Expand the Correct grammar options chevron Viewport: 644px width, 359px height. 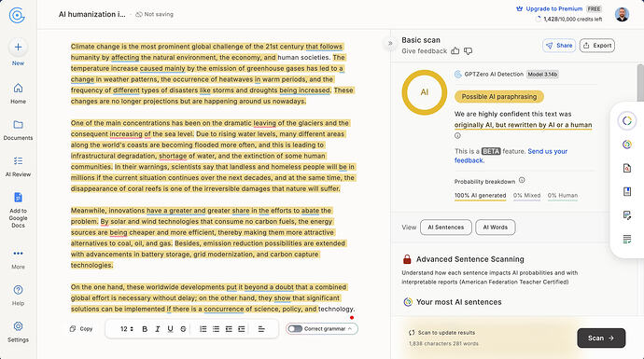pos(350,328)
